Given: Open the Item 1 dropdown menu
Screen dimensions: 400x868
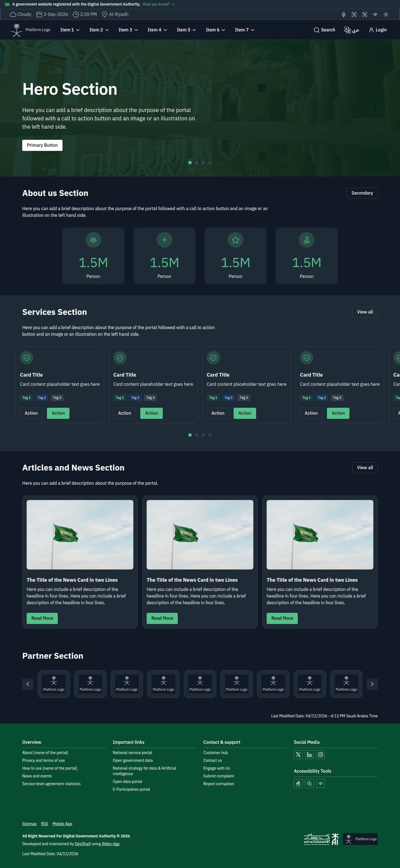Looking at the screenshot, I should (70, 30).
